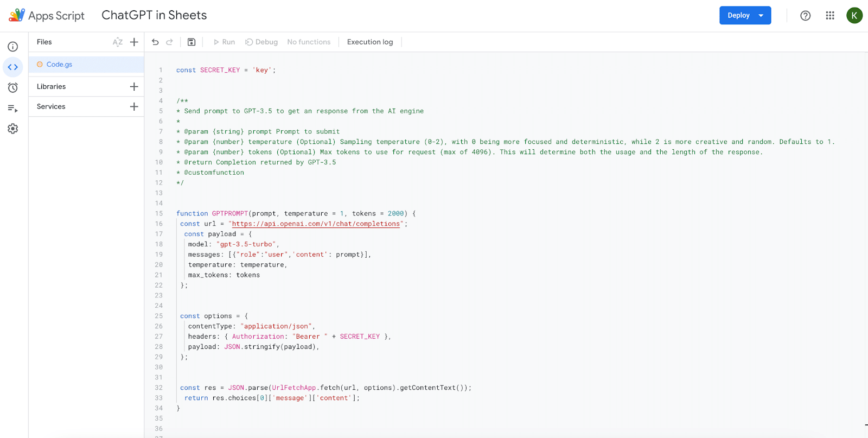
Task: Open the Deploy dropdown button
Action: (x=745, y=15)
